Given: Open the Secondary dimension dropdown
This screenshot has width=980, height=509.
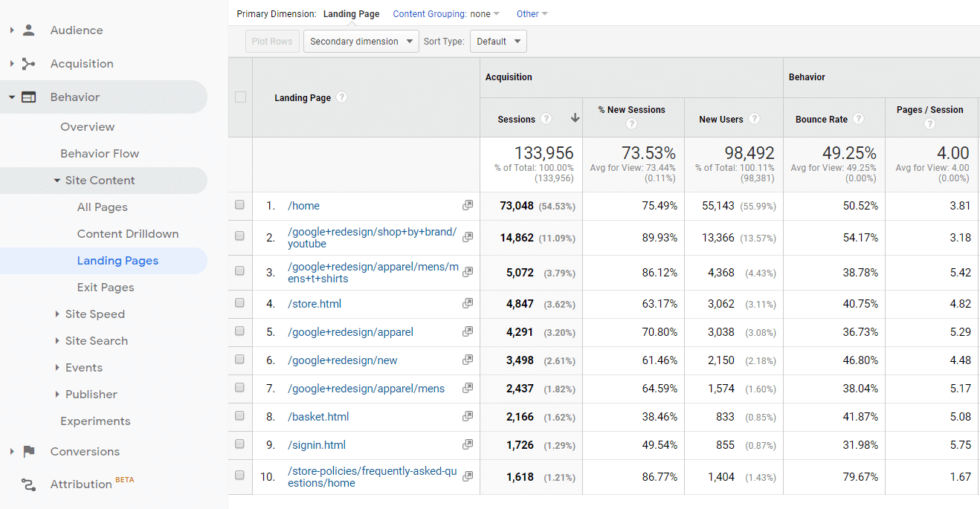Looking at the screenshot, I should coord(361,42).
